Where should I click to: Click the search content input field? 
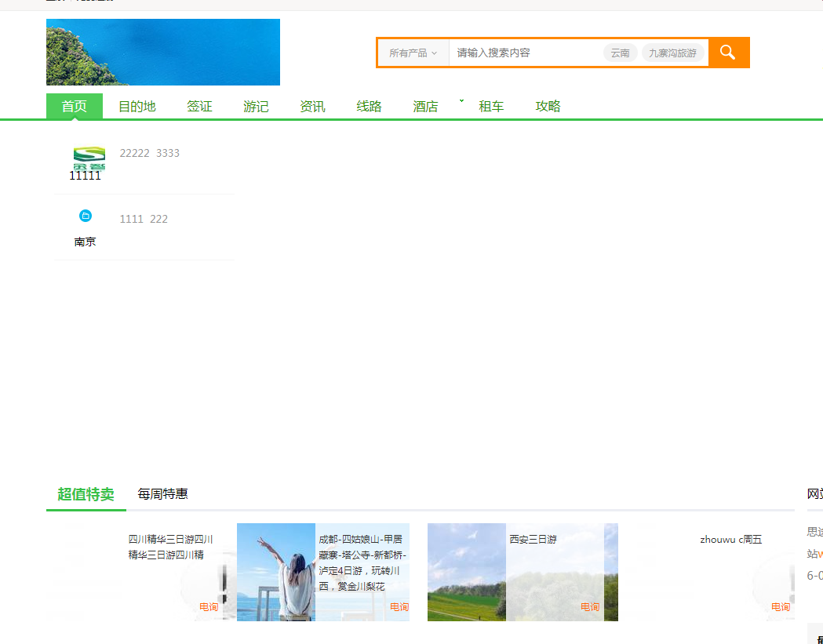pos(524,53)
